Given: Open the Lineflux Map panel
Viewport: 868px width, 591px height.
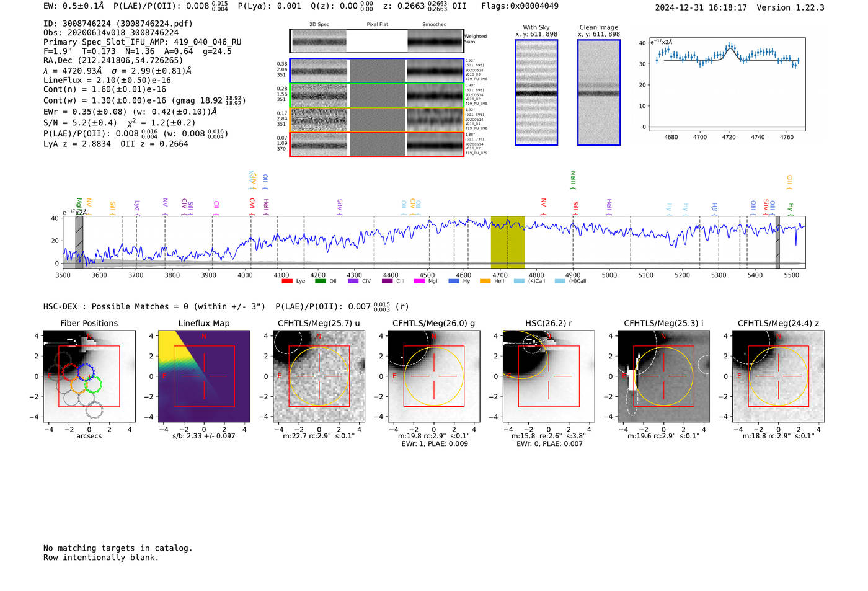Looking at the screenshot, I should click(204, 376).
